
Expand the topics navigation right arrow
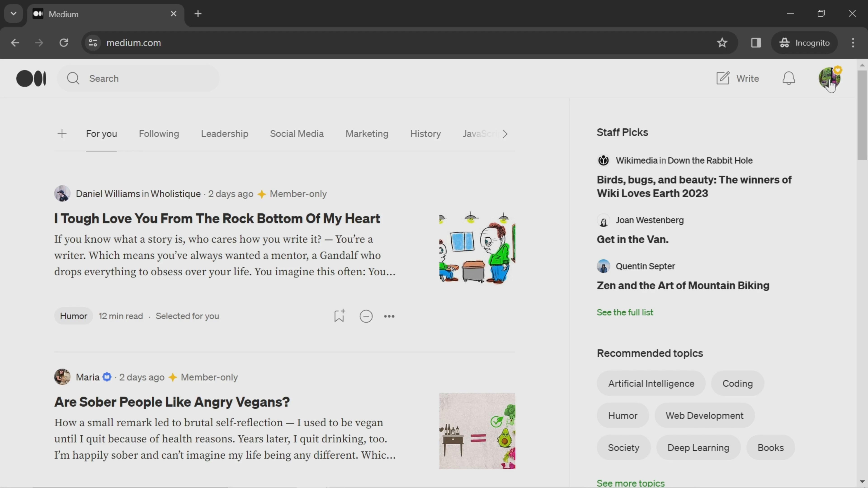point(505,134)
